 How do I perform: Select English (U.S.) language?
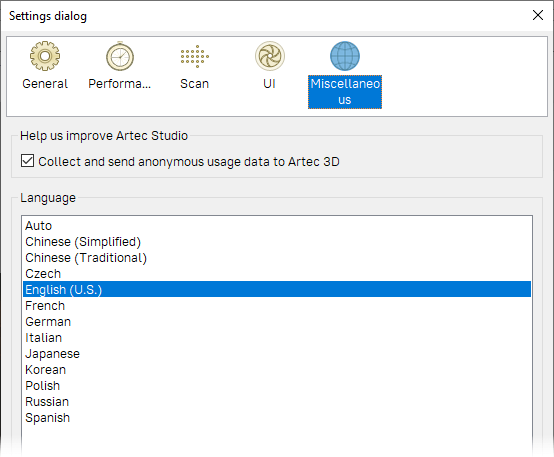277,289
